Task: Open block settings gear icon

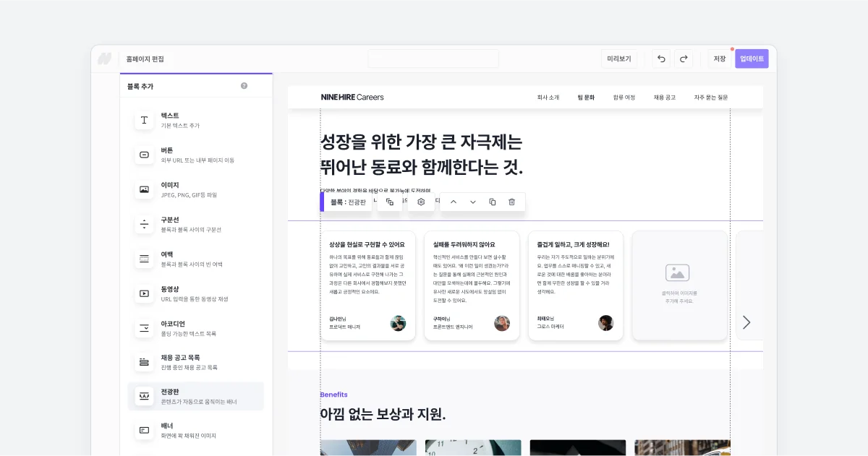Action: point(421,202)
